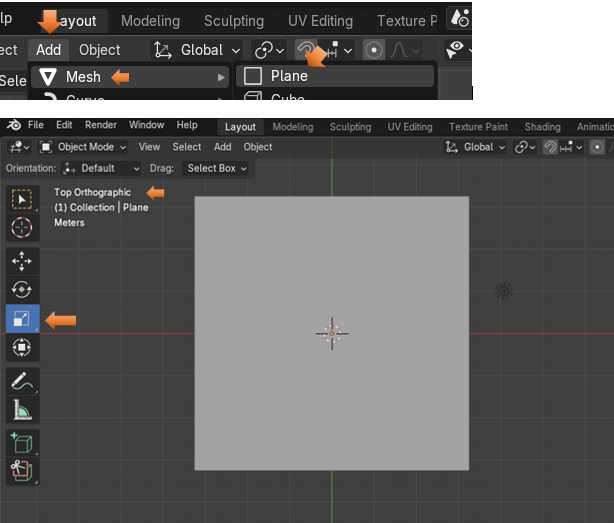This screenshot has height=523, width=614.
Task: Activate the Select Box tool
Action: 22,199
